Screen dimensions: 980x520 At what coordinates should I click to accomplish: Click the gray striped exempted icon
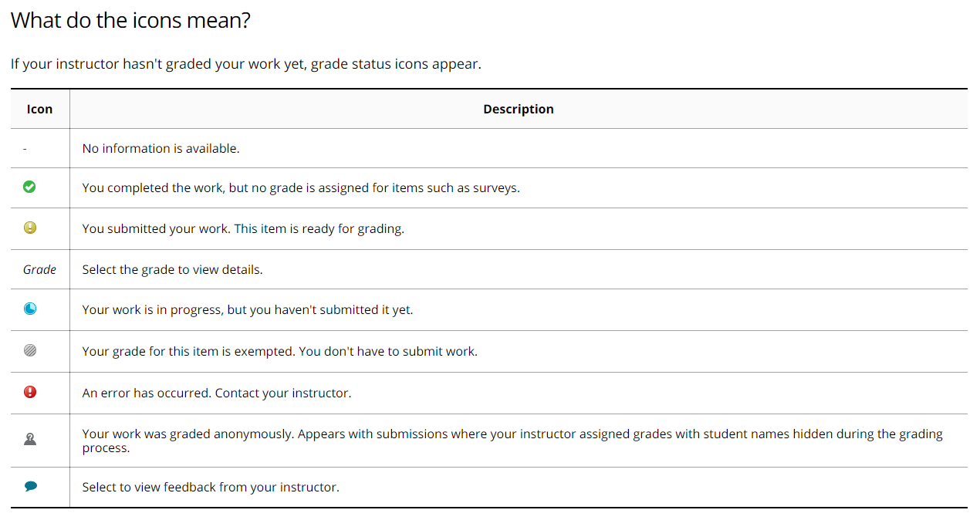click(x=30, y=350)
